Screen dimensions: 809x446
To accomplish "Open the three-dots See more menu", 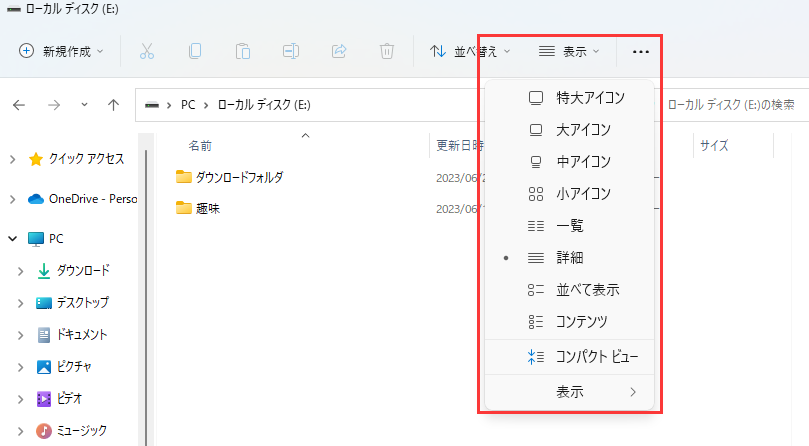I will 641,52.
